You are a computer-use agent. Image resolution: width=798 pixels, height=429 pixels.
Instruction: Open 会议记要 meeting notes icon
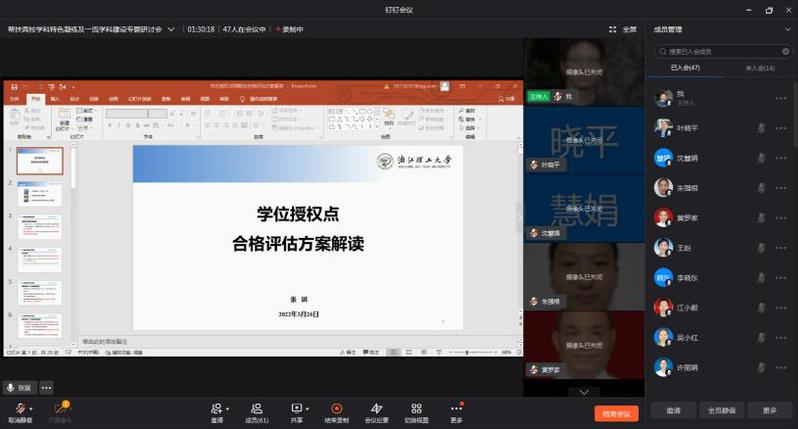pyautogui.click(x=377, y=408)
